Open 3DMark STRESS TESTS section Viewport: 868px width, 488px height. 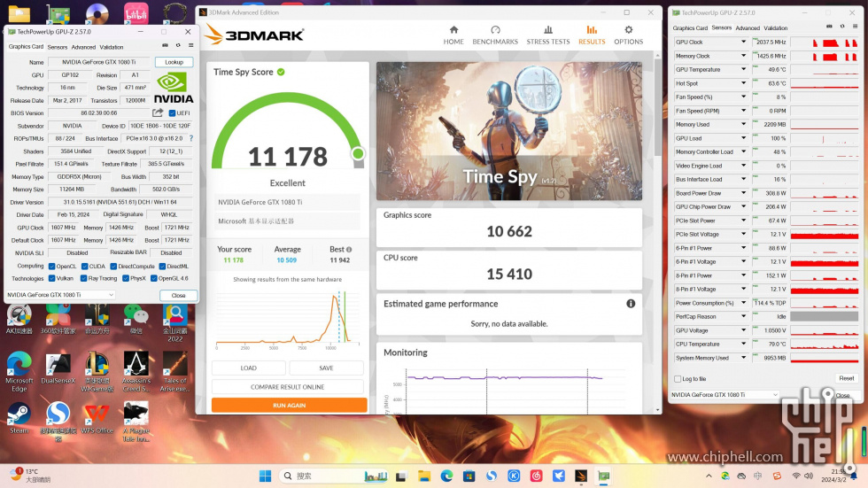coord(548,35)
